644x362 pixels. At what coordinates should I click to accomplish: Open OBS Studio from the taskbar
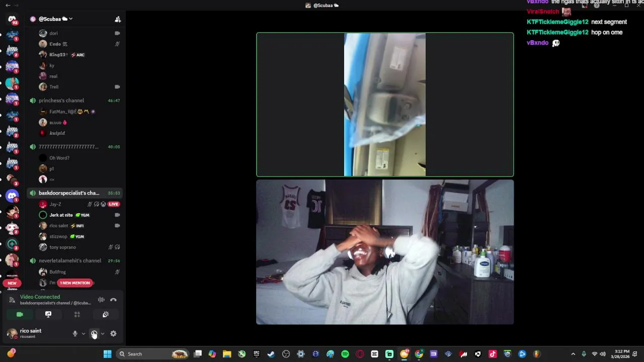click(286, 354)
